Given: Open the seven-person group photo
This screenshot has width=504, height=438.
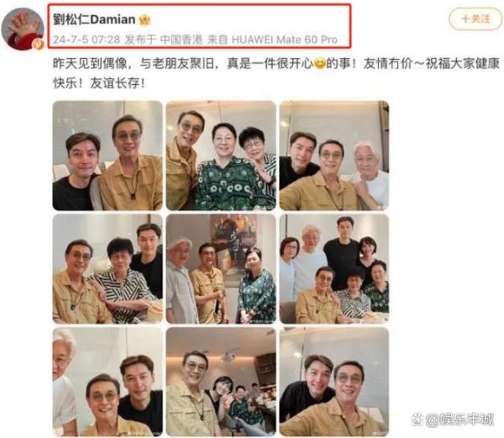Looking at the screenshot, I should [x=334, y=269].
